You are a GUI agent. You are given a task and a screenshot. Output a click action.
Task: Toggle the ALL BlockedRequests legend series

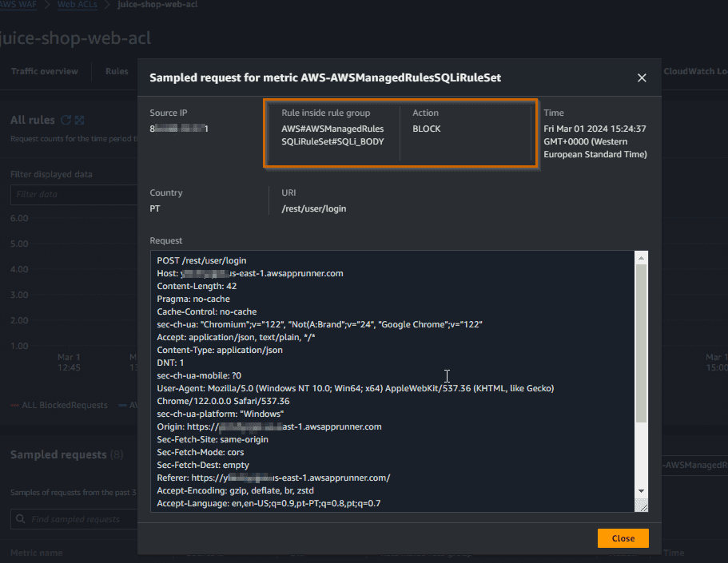pos(59,405)
